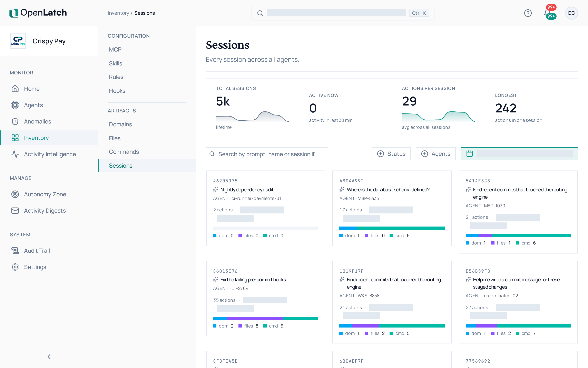Open the help question-mark icon
Image resolution: width=588 pixels, height=368 pixels.
(x=528, y=13)
